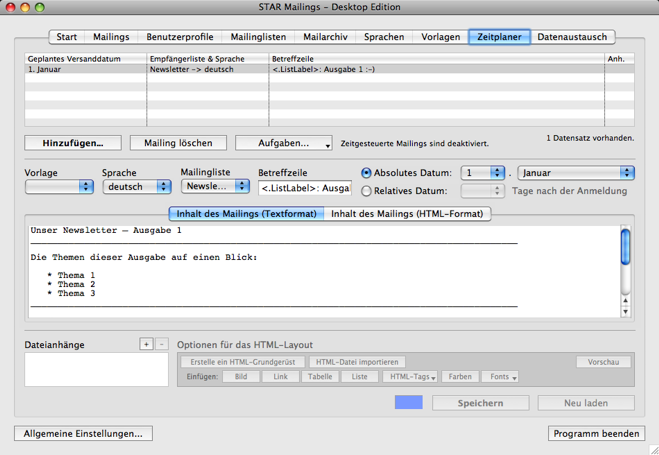Switch to the Mailinglisten tab
This screenshot has height=455, width=659.
click(258, 37)
